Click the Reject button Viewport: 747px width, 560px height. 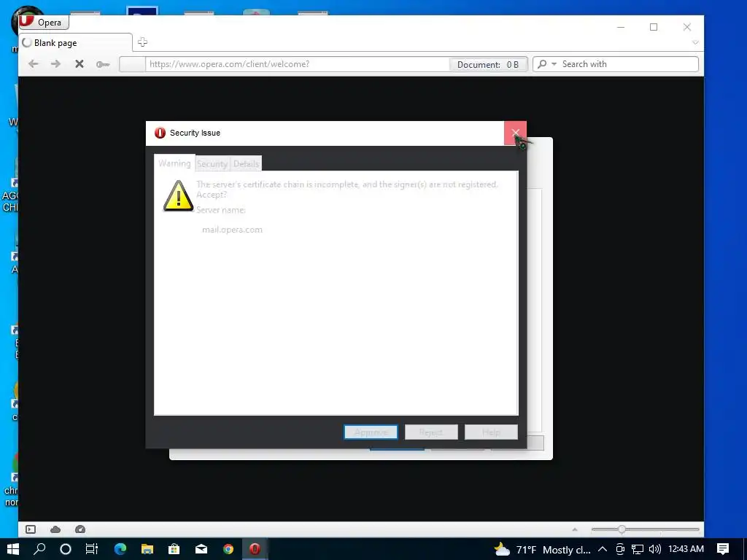click(x=431, y=432)
